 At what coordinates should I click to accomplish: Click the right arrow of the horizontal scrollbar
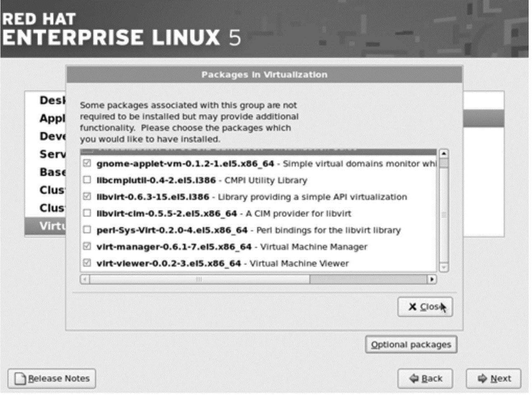click(x=433, y=279)
